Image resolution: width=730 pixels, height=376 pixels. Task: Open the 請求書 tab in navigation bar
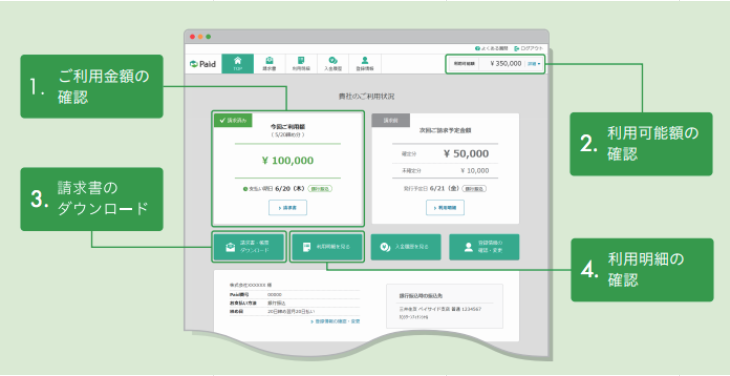[x=269, y=64]
